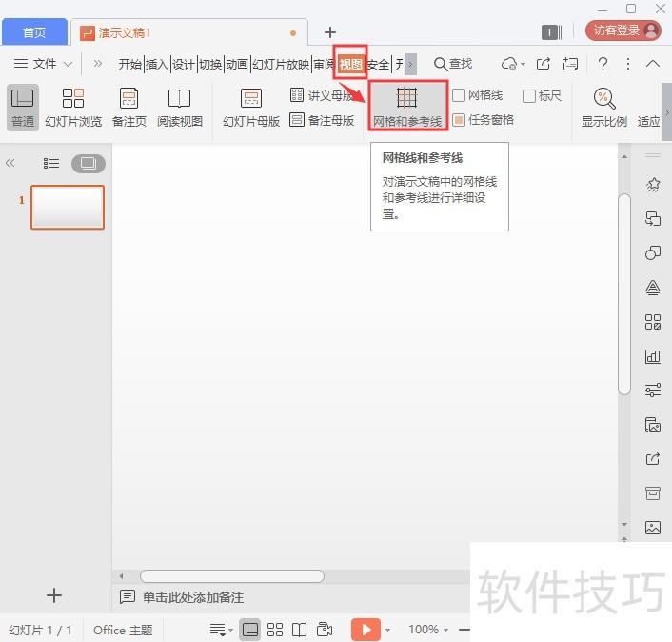Open the Animation (动画) ribbon tab
The image size is (672, 642).
pos(237,64)
